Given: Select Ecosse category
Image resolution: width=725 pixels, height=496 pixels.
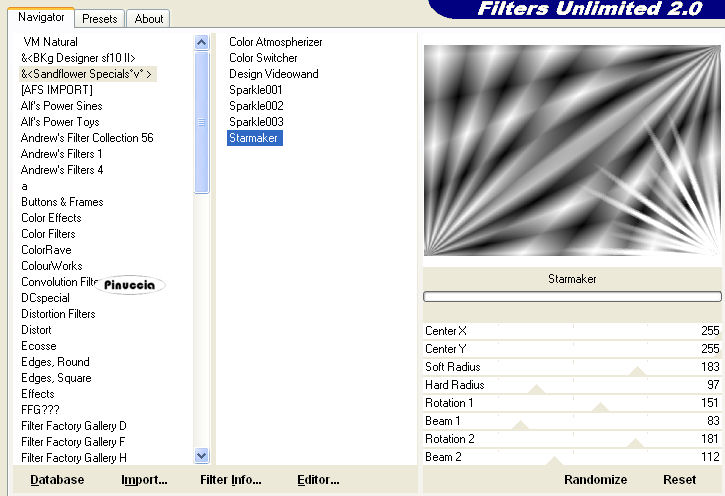Looking at the screenshot, I should (x=39, y=346).
